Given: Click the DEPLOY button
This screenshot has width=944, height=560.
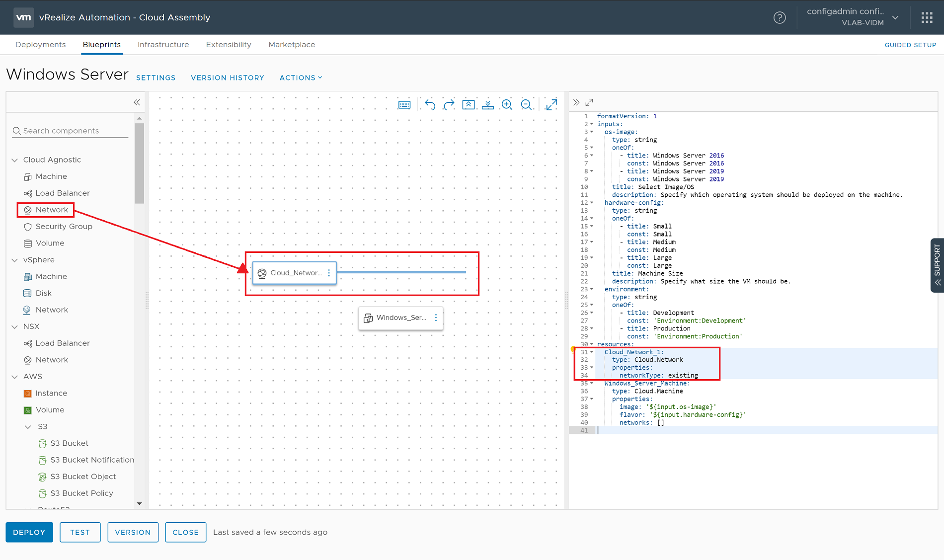Looking at the screenshot, I should click(x=29, y=532).
